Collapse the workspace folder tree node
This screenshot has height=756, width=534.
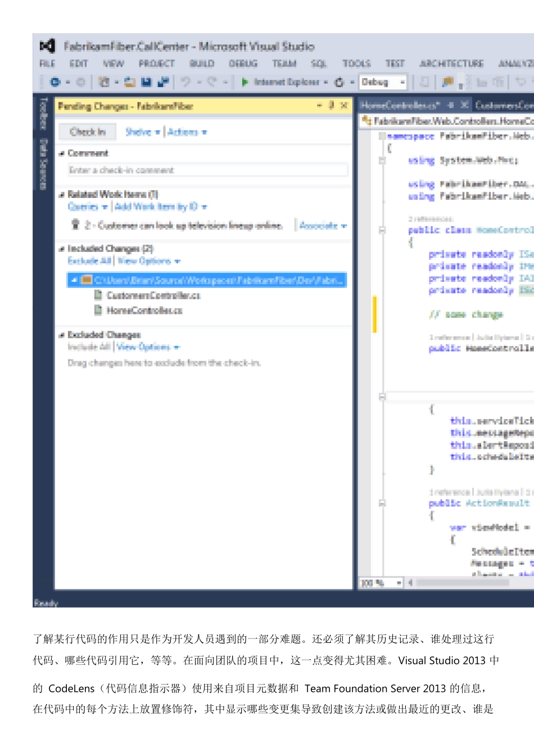pos(74,280)
